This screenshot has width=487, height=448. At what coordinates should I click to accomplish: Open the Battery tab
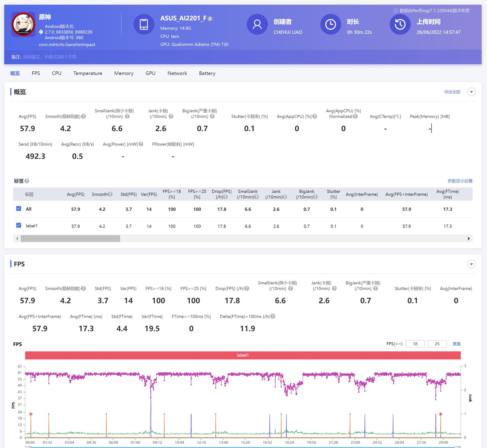pos(207,73)
